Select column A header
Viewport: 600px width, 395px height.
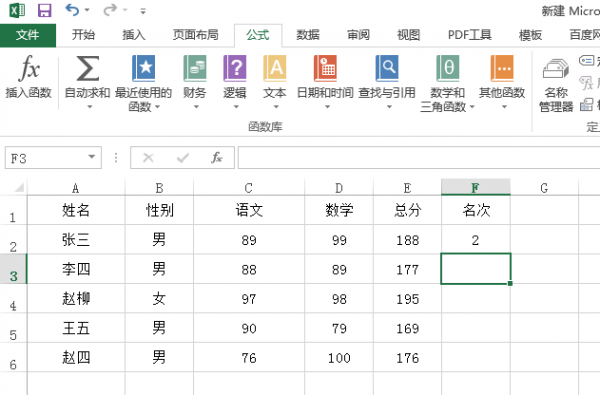coord(76,188)
